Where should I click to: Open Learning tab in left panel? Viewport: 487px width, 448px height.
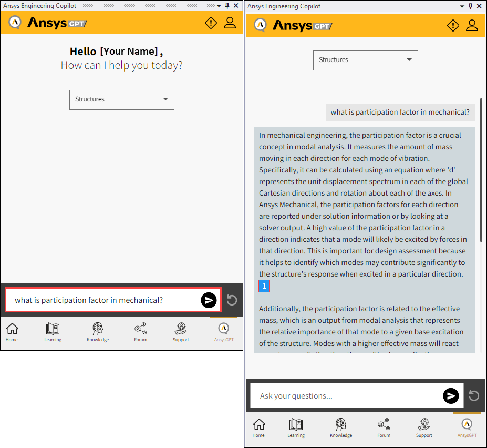53,332
